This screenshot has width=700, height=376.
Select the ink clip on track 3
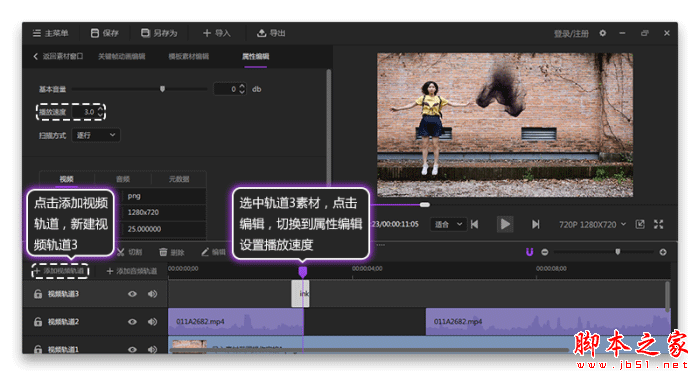tap(300, 293)
